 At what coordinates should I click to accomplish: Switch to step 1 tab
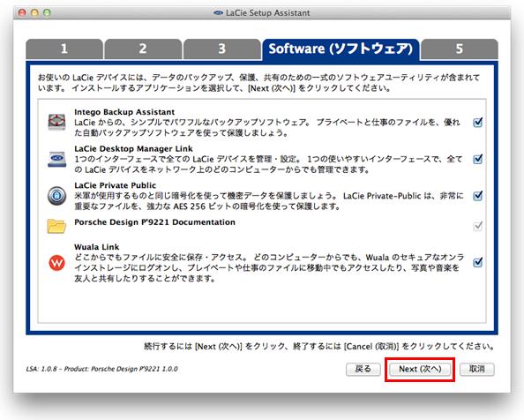pos(64,49)
